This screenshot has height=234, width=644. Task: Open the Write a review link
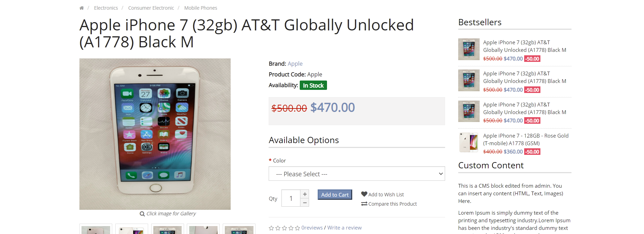[344, 227]
